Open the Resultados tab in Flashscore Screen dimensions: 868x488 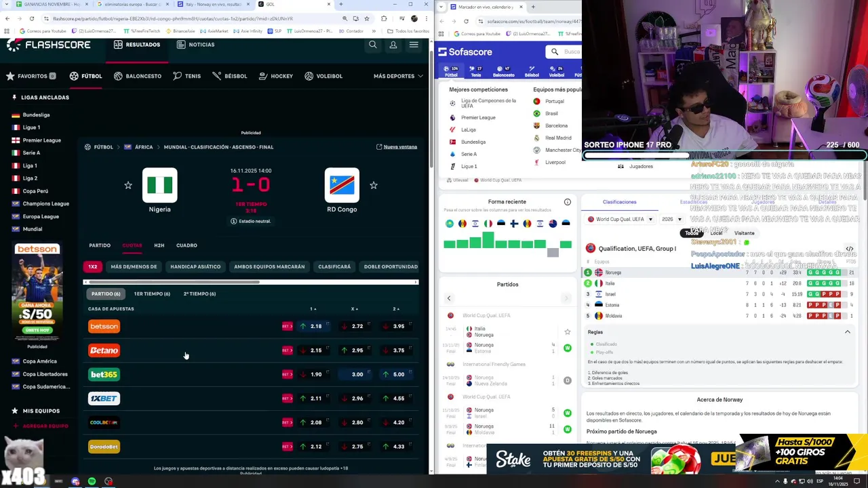coord(137,45)
